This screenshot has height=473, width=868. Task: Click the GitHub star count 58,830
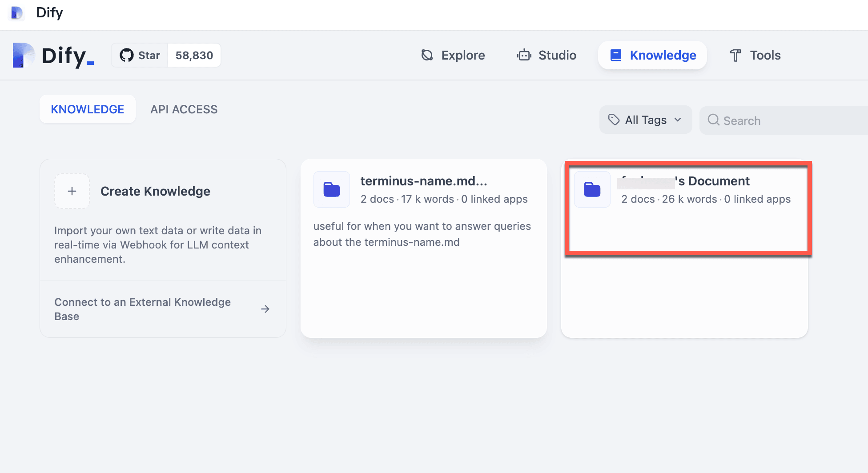coord(194,55)
